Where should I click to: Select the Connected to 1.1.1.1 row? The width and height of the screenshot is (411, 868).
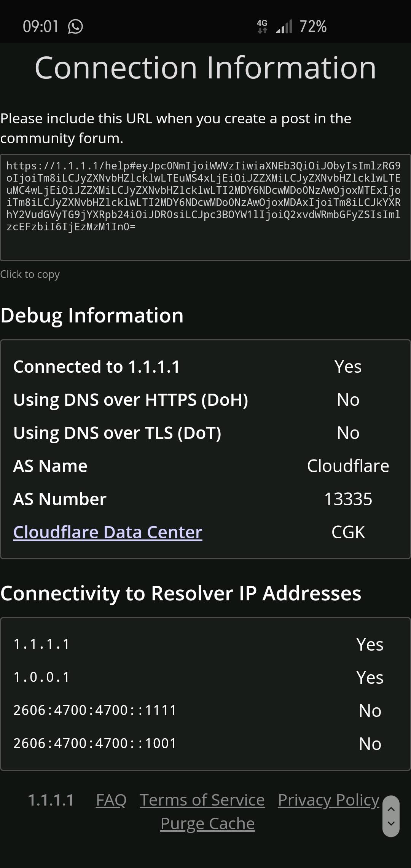coord(205,367)
